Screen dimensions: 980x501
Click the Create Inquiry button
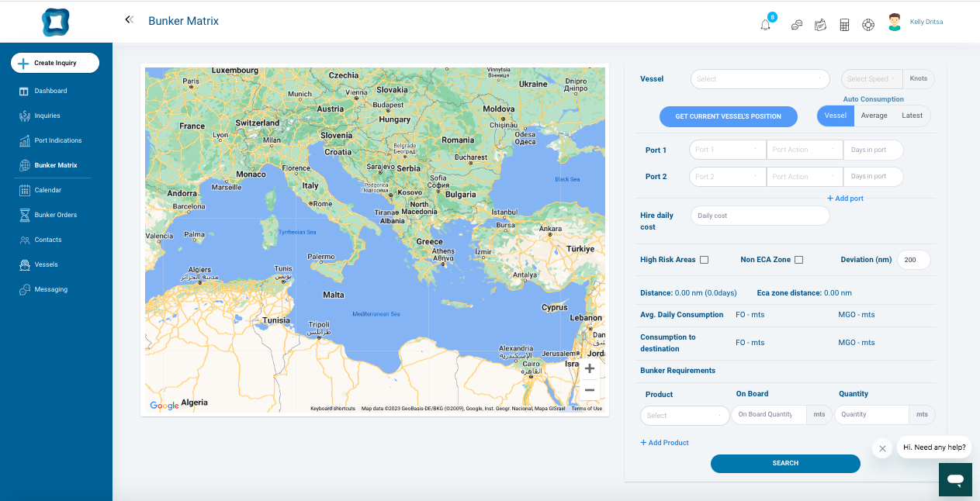click(x=55, y=63)
